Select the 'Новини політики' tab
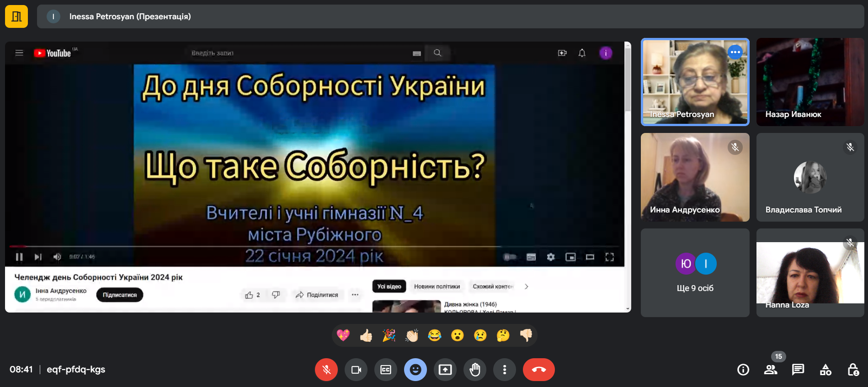Image resolution: width=868 pixels, height=387 pixels. 437,286
